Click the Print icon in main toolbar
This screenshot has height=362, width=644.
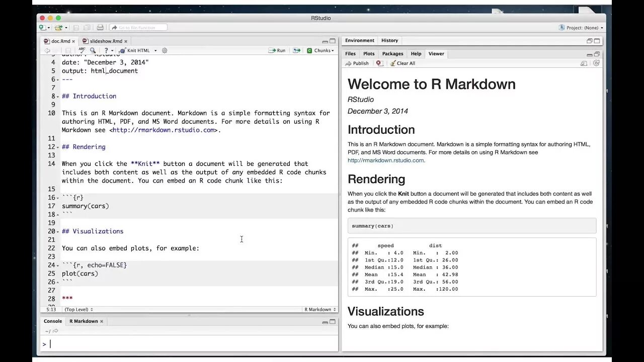click(x=100, y=28)
